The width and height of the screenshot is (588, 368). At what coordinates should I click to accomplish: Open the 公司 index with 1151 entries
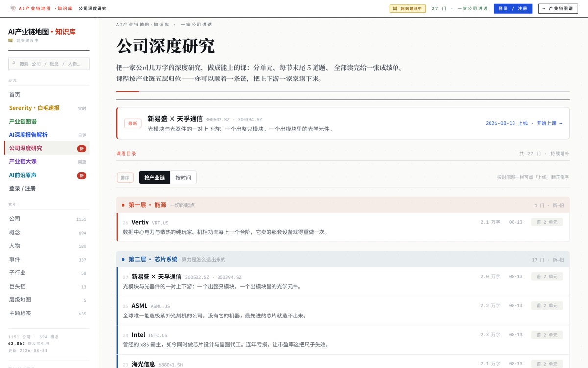point(47,219)
